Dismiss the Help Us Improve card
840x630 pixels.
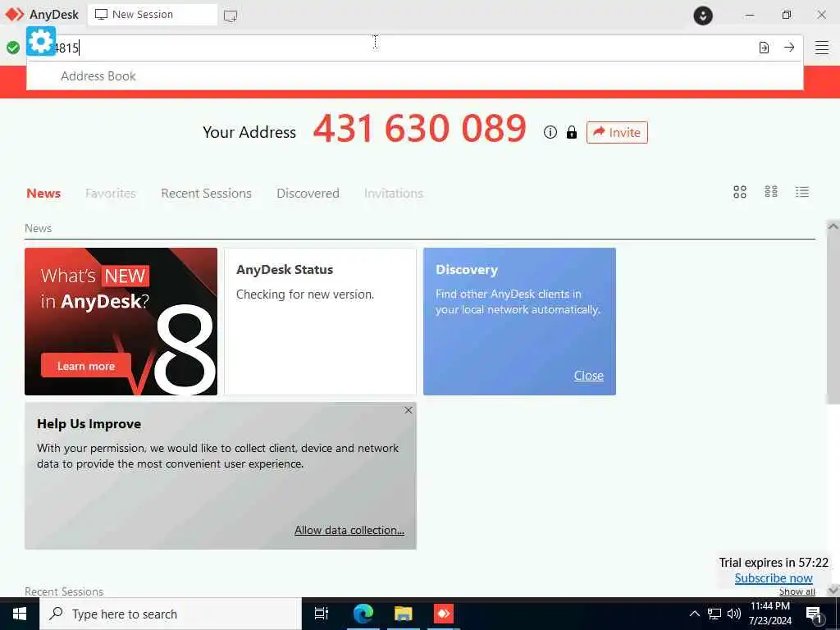click(409, 410)
